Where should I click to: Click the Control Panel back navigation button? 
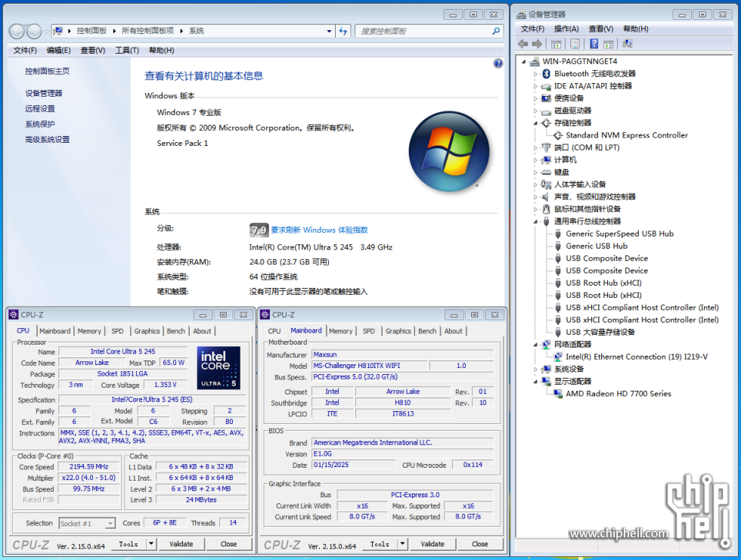tap(17, 32)
